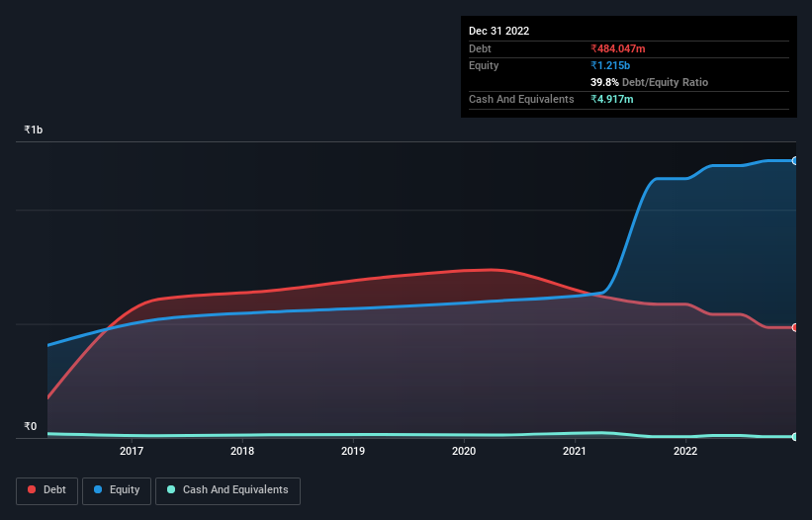
Task: Click the Cash And Equivalents label in tooltip
Action: (x=521, y=99)
